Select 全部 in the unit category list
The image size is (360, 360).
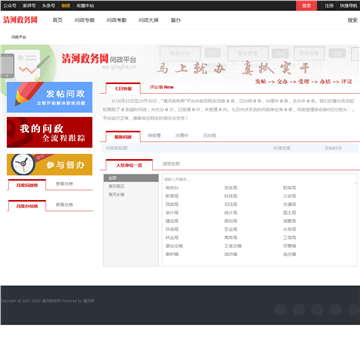131,178
